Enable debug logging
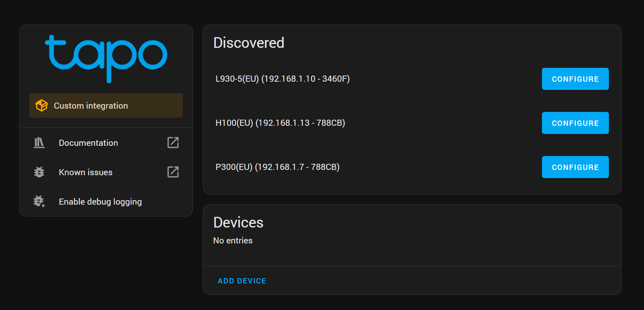Image resolution: width=644 pixels, height=310 pixels. pos(106,201)
